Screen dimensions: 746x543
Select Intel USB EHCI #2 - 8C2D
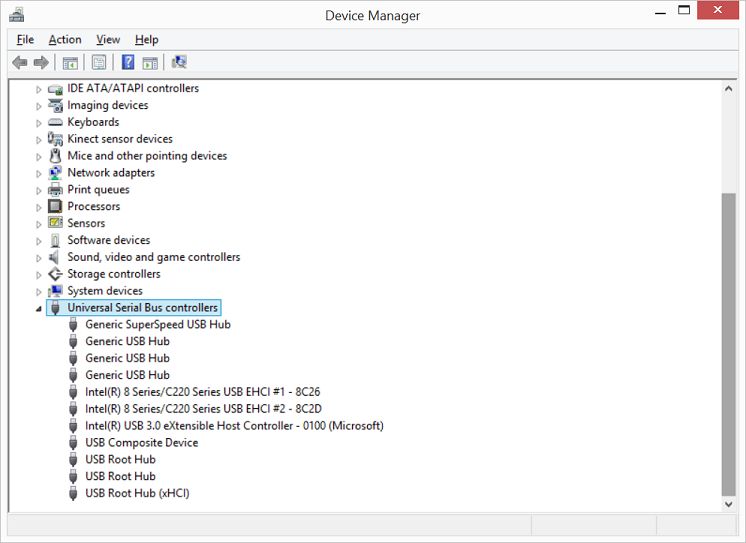click(x=204, y=409)
